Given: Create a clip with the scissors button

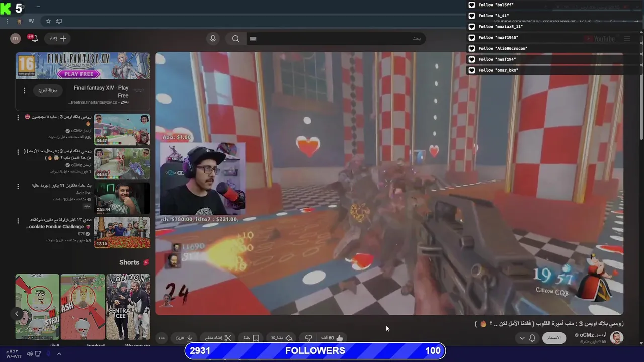Looking at the screenshot, I should click(218, 338).
